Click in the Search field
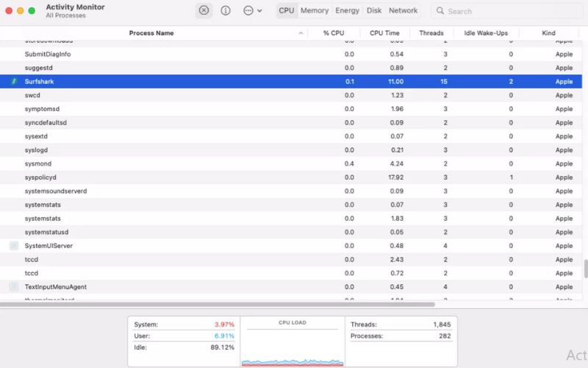The height and width of the screenshot is (368, 588). 507,11
